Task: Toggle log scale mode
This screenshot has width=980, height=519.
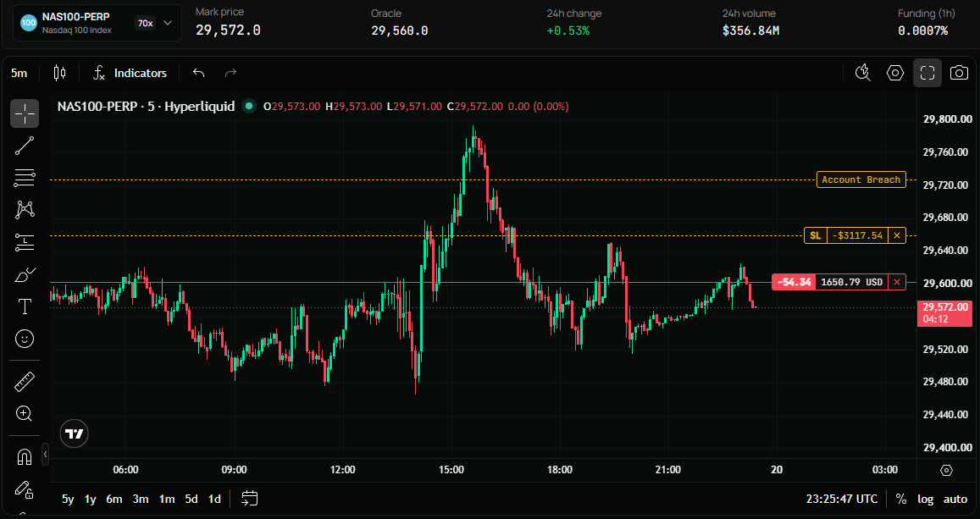Action: tap(926, 499)
